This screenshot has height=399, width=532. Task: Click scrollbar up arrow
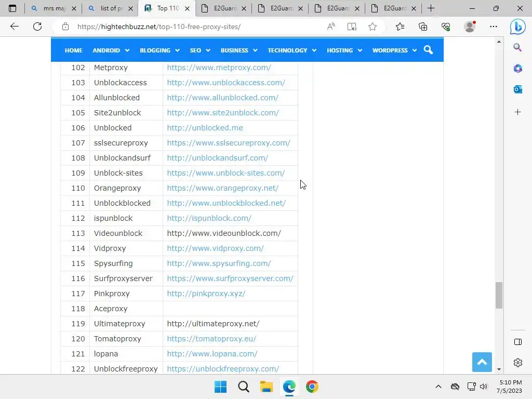point(499,42)
